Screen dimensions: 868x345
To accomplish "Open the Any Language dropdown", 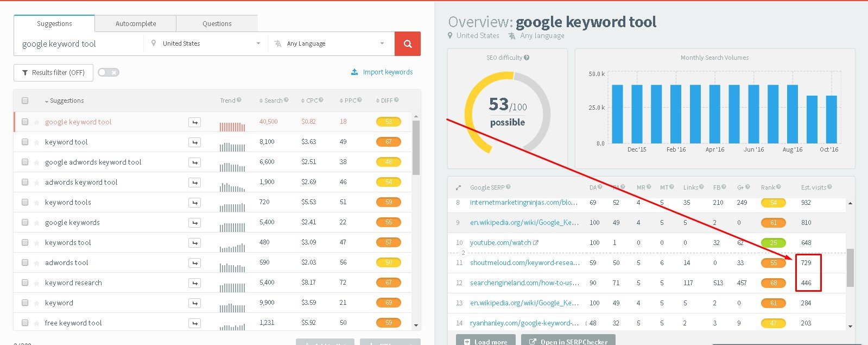I will [331, 43].
